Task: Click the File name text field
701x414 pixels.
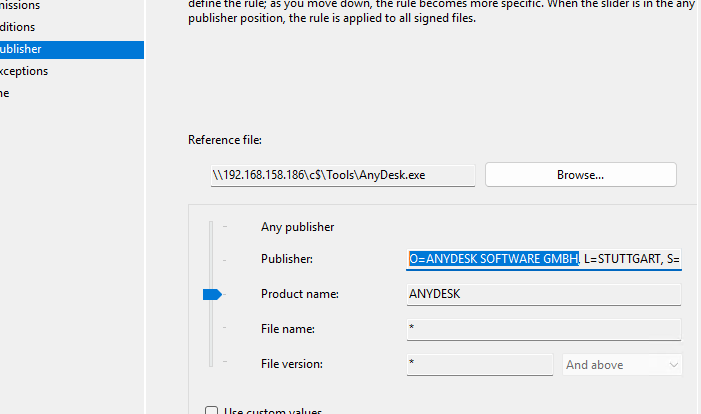Action: 543,329
